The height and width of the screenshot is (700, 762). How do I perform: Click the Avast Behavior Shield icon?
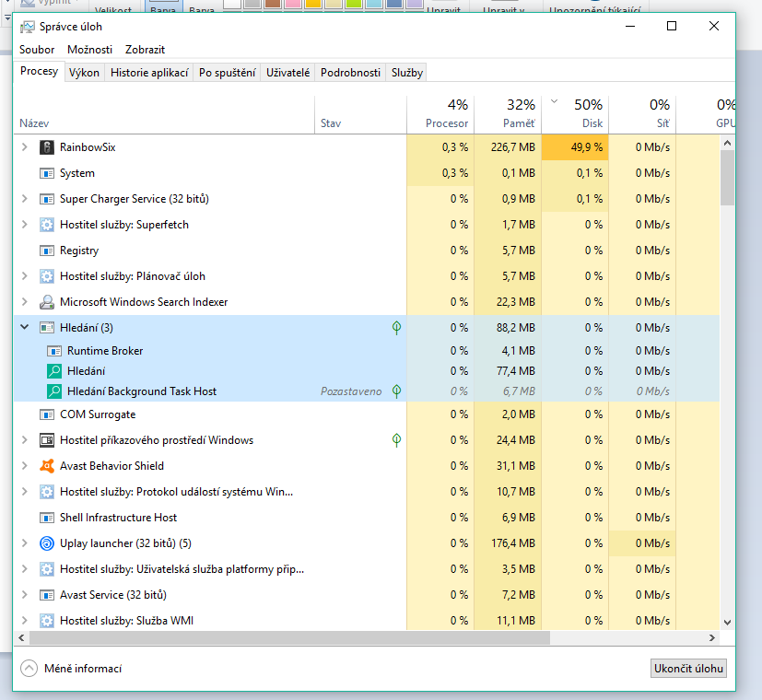pos(47,466)
